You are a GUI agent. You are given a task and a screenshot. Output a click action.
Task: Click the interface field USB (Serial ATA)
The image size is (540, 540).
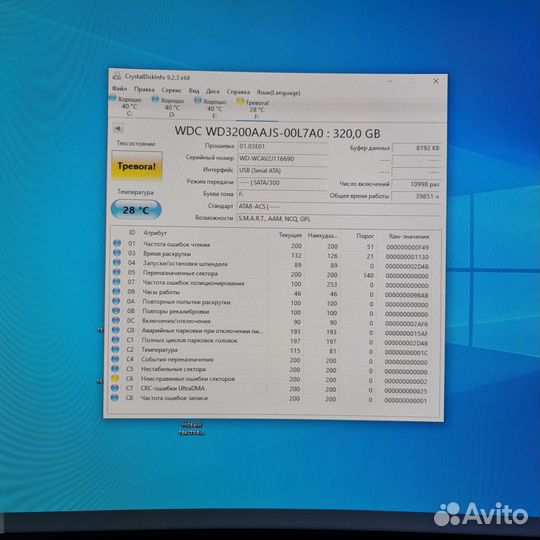[282, 171]
